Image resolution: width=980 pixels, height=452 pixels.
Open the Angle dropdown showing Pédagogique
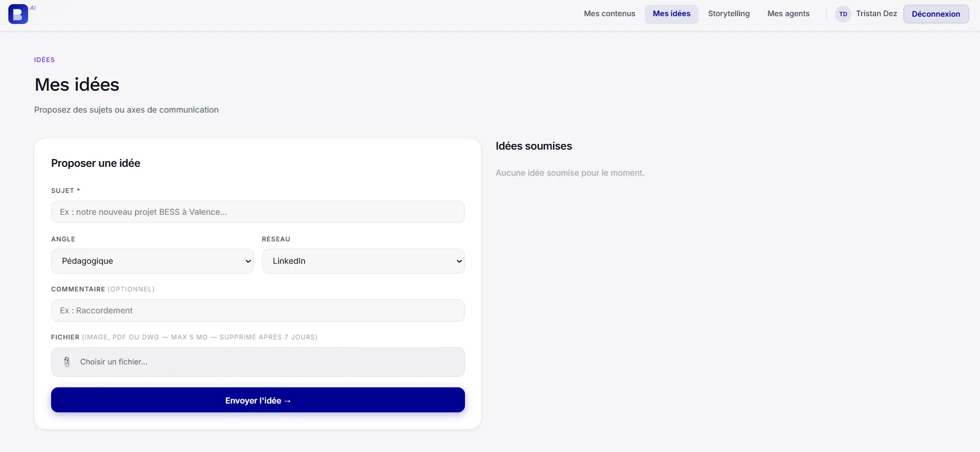(152, 261)
